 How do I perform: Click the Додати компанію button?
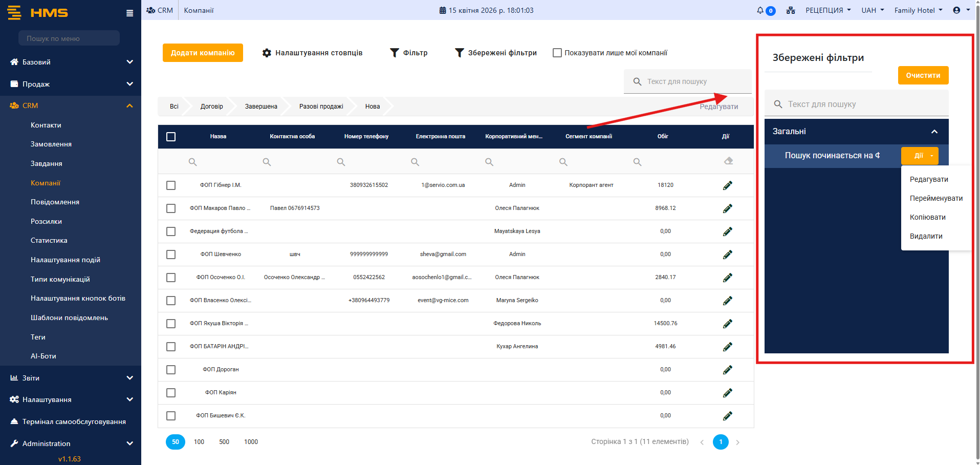coord(203,53)
